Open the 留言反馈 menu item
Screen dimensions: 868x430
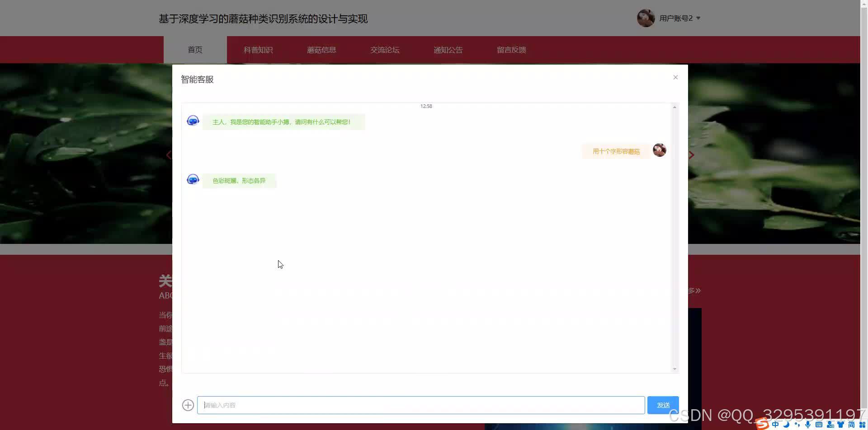[511, 50]
